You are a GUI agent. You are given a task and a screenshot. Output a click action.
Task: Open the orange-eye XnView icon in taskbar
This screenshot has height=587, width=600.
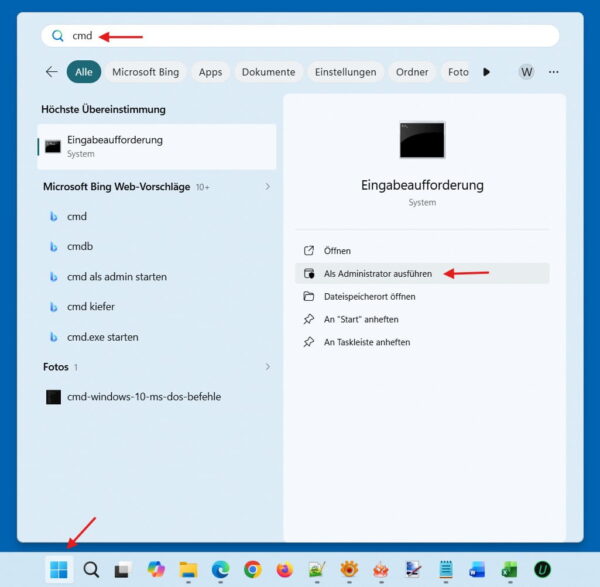[x=349, y=569]
